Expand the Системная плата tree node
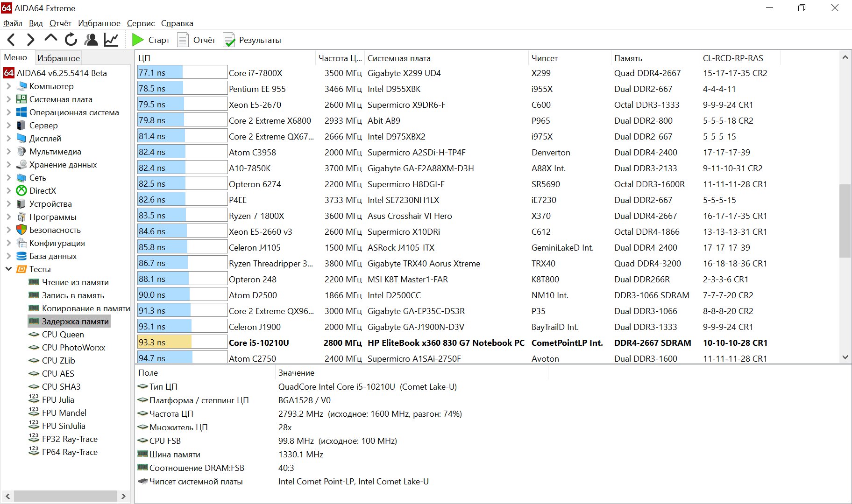 click(8, 99)
